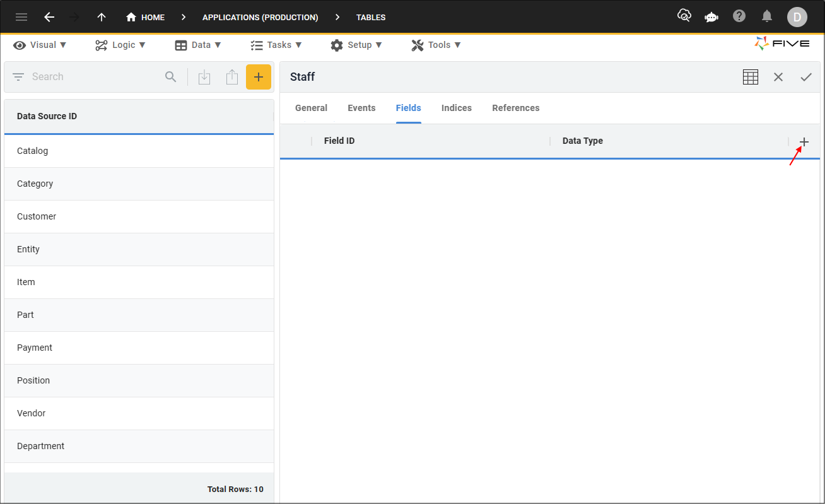Open the table grid view icon
This screenshot has width=825, height=504.
pyautogui.click(x=751, y=77)
